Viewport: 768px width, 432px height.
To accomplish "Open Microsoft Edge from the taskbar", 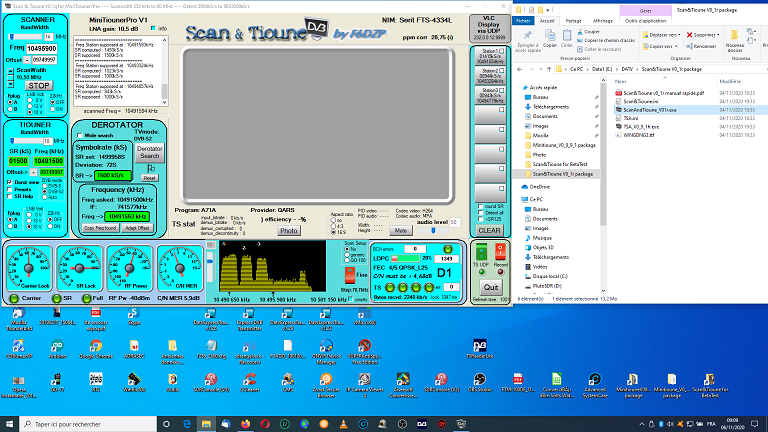I will coord(187,424).
